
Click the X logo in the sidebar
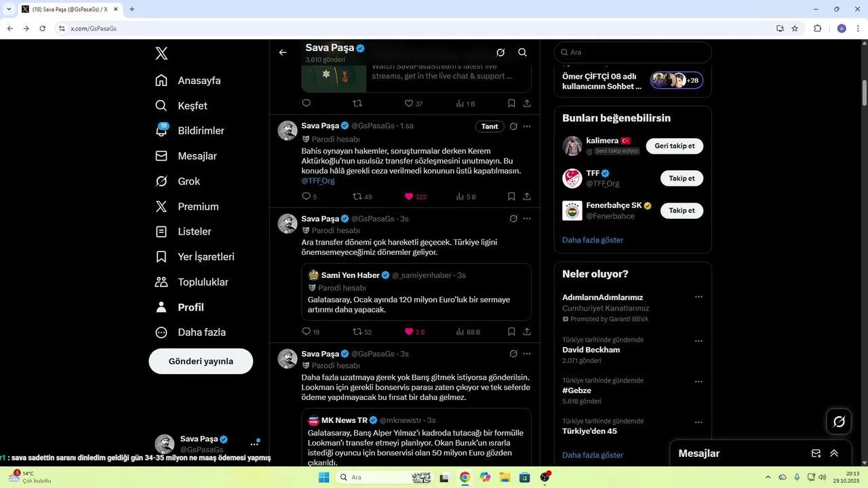tap(161, 54)
